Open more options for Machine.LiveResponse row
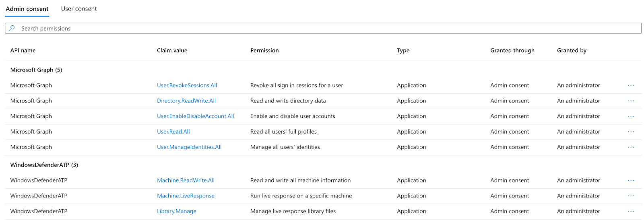Image resolution: width=644 pixels, height=220 pixels. pyautogui.click(x=631, y=196)
